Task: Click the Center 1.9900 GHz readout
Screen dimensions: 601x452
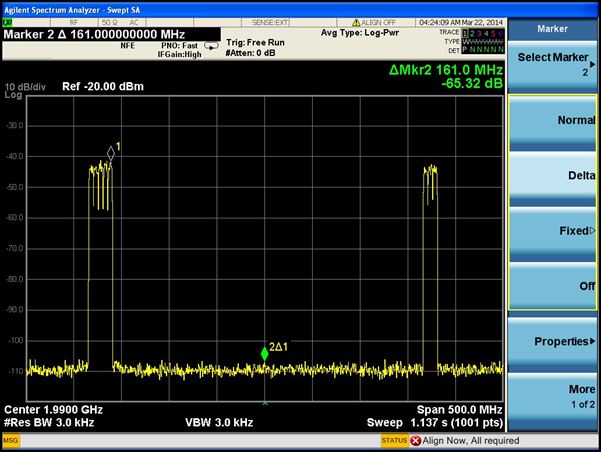Action: (x=53, y=410)
